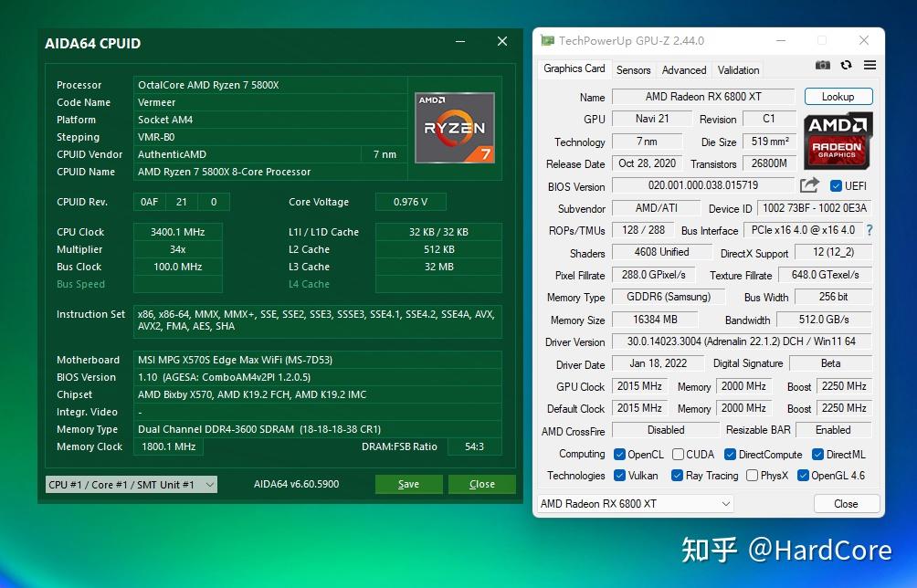Open the AMD Radeon RX 6800 XT dropdown
917x588 pixels.
tap(635, 503)
